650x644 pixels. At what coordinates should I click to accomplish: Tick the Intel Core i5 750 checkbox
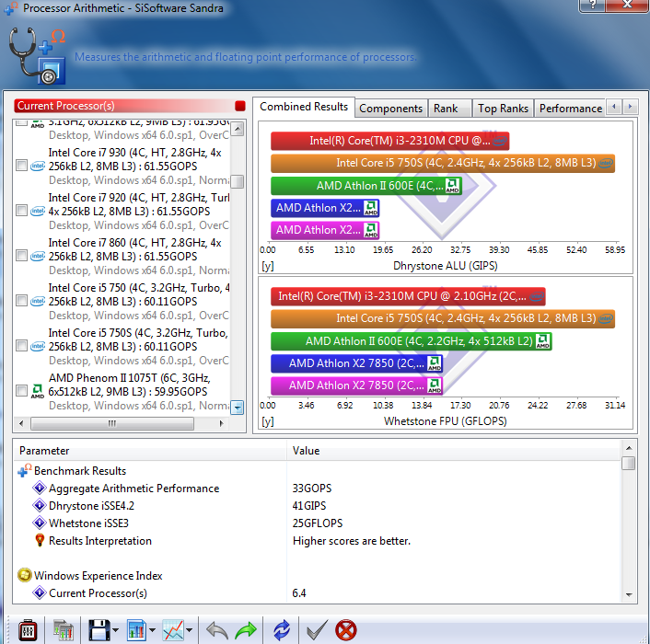tap(21, 301)
